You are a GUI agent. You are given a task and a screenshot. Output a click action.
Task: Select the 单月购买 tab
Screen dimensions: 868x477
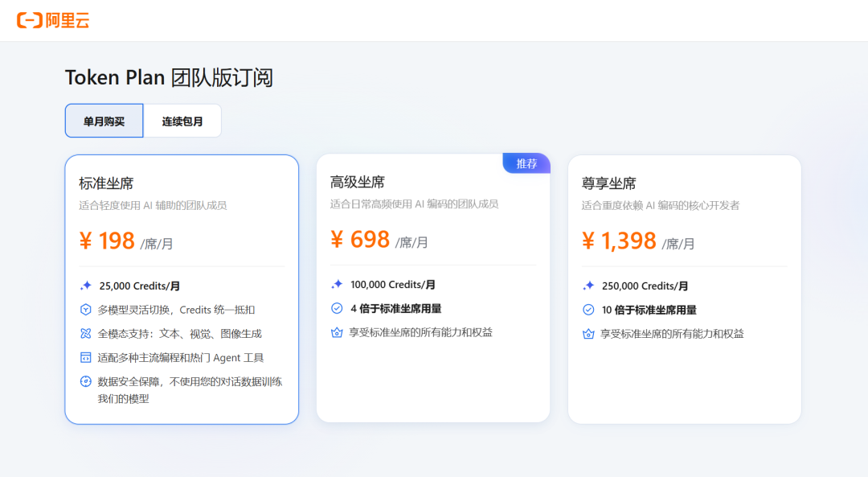[104, 120]
